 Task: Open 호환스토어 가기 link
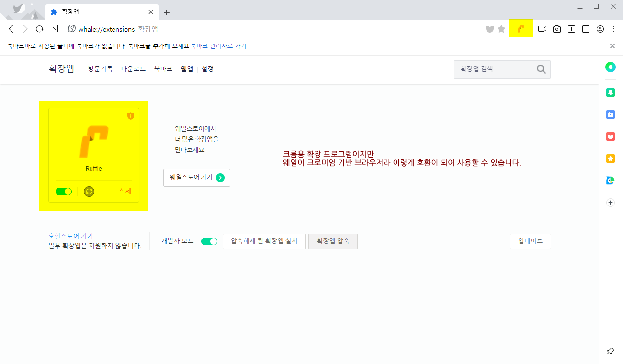click(x=71, y=236)
